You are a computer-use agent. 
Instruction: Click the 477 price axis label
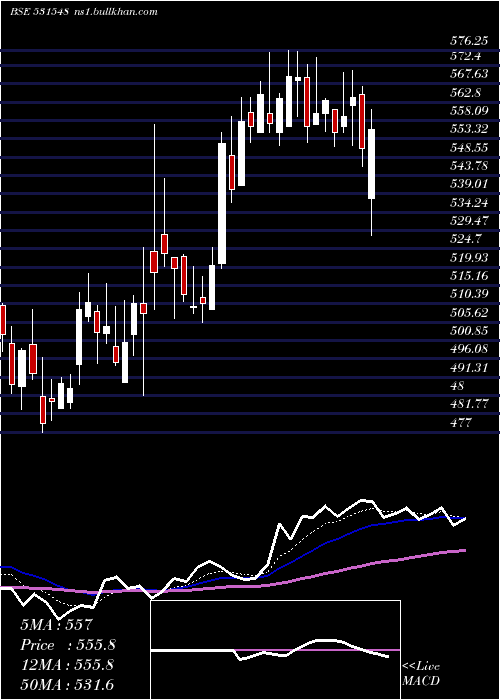460,422
